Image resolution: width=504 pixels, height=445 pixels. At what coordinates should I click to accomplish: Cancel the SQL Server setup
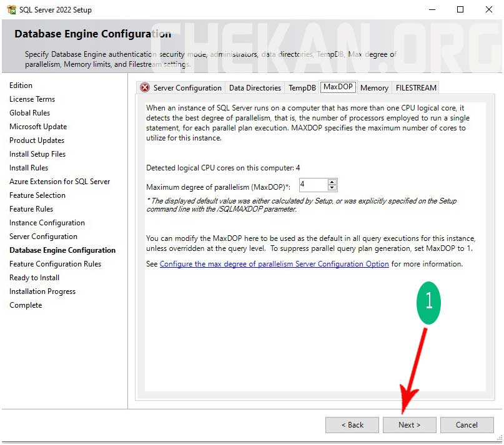point(467,425)
